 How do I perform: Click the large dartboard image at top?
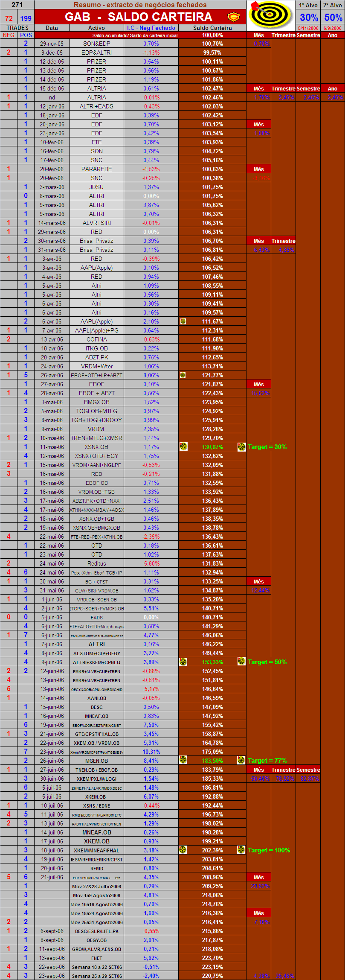tap(270, 15)
